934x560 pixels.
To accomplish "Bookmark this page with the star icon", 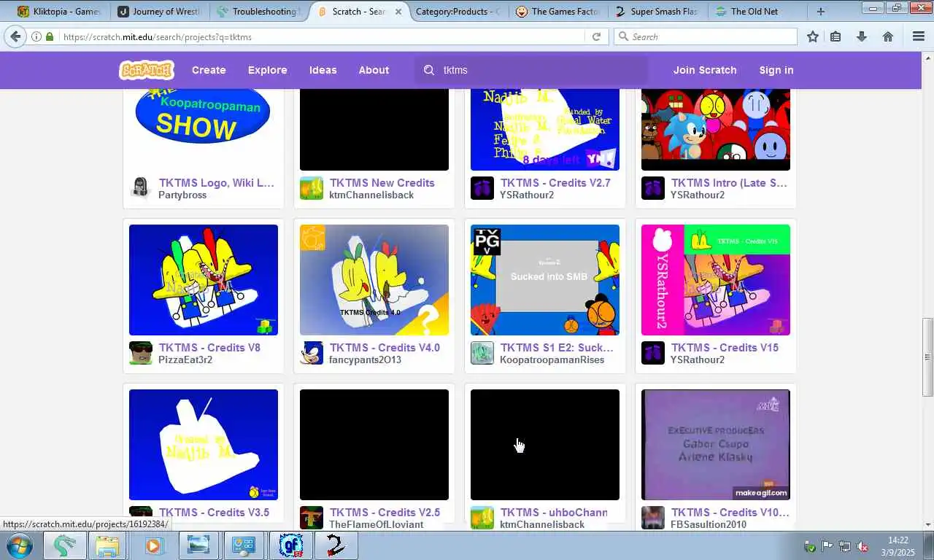I will (812, 36).
